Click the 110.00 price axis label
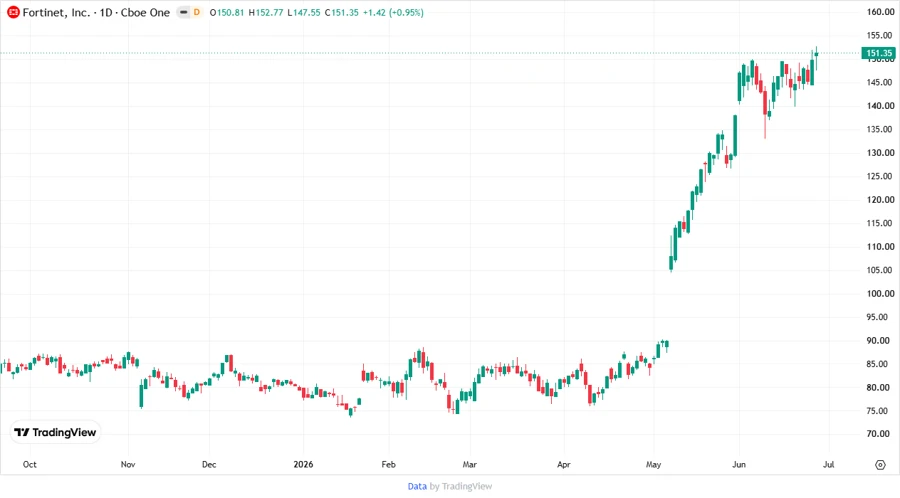Image resolution: width=900 pixels, height=498 pixels. pos(880,247)
